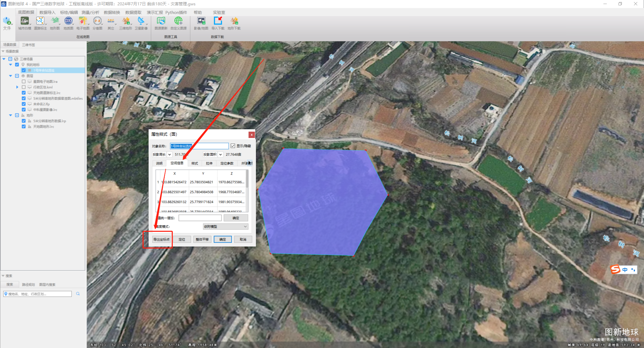The height and width of the screenshot is (348, 644).
Task: Click the globe icon beside 三维场景
Action: coord(16,59)
